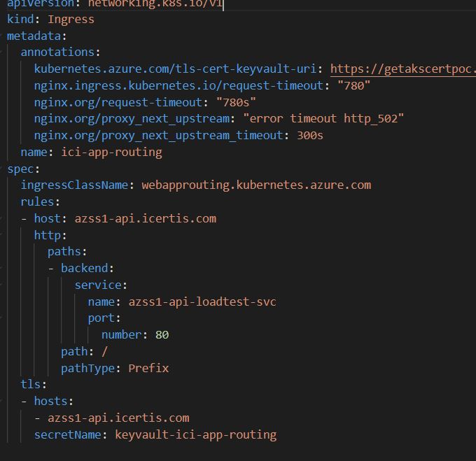Select tls hosts entry azss1-api.icertis.com
Viewport: 476px width, 461px height.
point(118,418)
